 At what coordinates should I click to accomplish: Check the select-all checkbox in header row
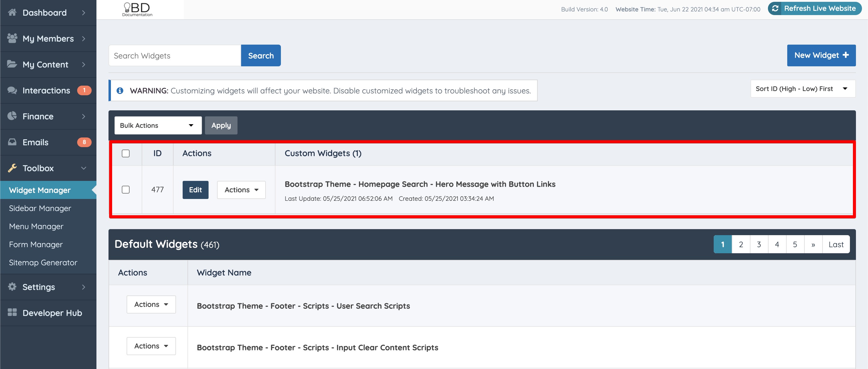tap(126, 153)
